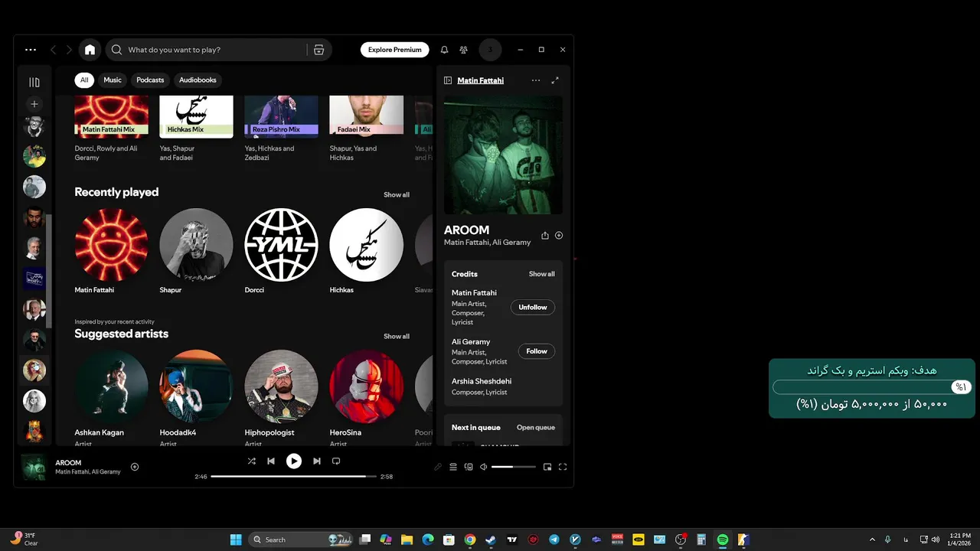980x551 pixels.
Task: Follow Ali Geramy
Action: [x=537, y=351]
